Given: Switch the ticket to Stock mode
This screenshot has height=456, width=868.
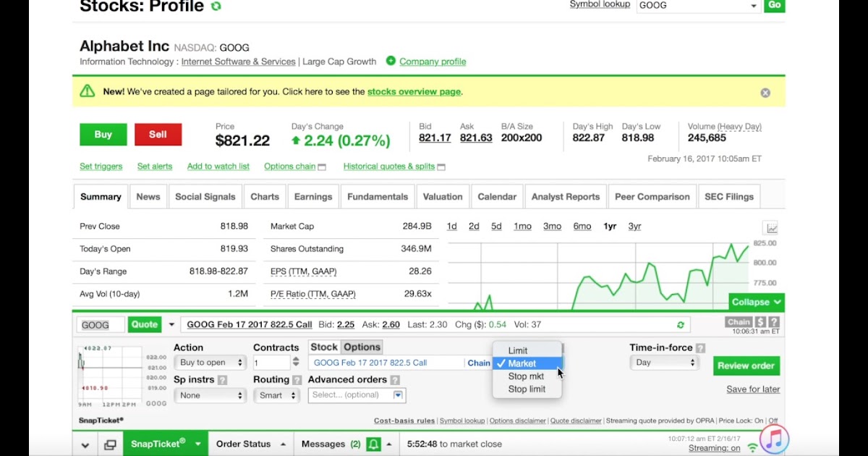Looking at the screenshot, I should pyautogui.click(x=324, y=347).
